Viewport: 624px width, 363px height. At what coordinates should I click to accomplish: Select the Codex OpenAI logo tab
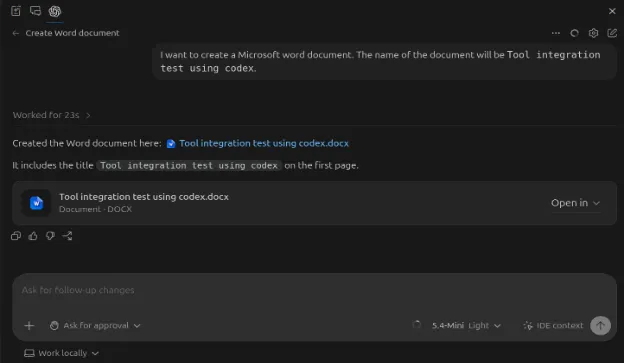pos(55,11)
